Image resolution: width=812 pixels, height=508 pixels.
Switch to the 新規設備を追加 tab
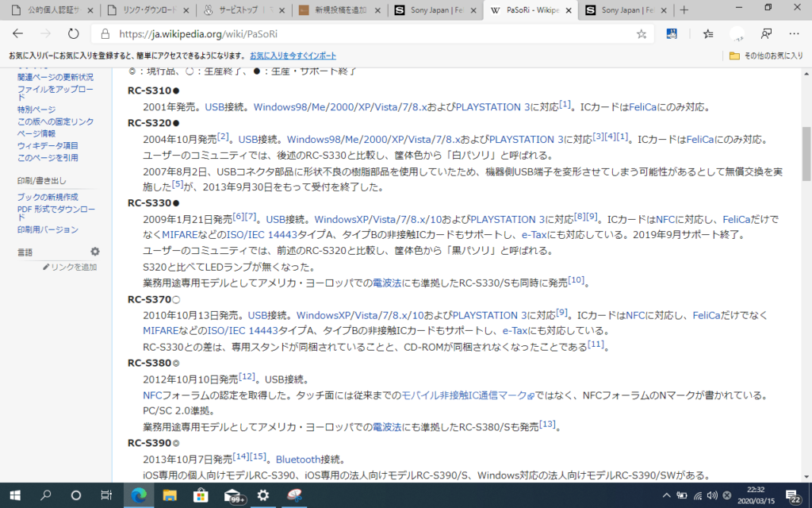tap(340, 10)
